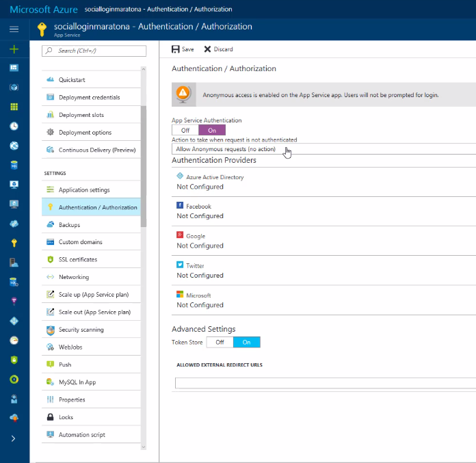The height and width of the screenshot is (463, 476).
Task: Click the Search (Ctrl+/) field
Action: 94,51
